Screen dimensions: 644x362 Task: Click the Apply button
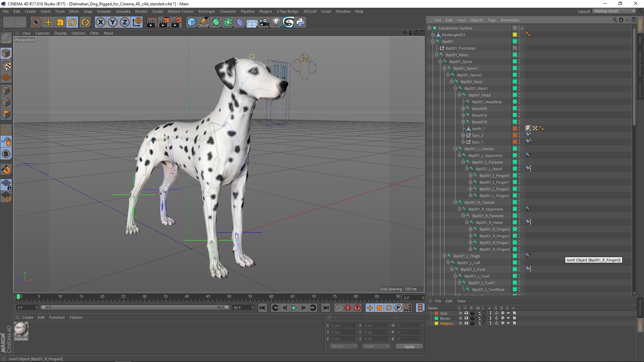pos(409,347)
